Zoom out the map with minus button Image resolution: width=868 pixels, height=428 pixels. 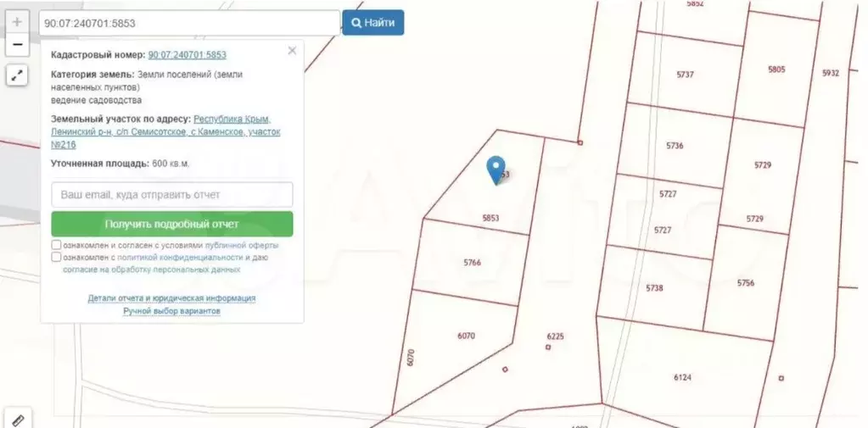(x=17, y=44)
